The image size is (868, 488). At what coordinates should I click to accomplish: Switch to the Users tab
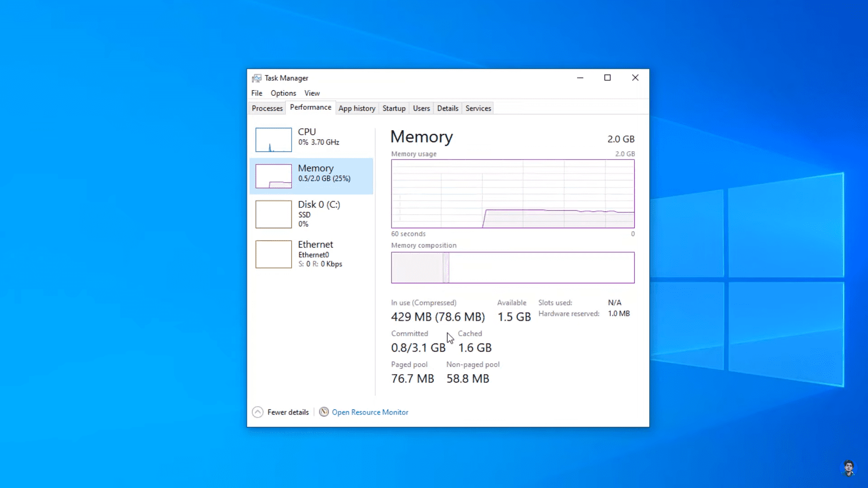421,108
